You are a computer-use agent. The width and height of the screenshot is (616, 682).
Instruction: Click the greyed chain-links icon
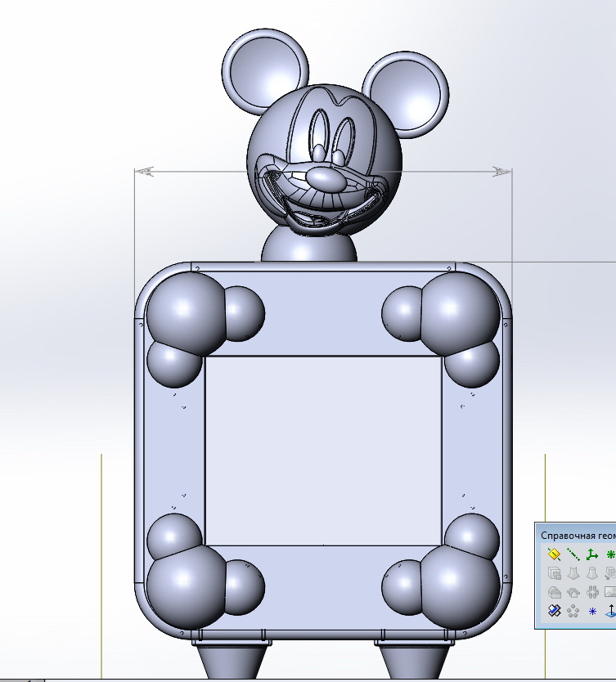[592, 592]
